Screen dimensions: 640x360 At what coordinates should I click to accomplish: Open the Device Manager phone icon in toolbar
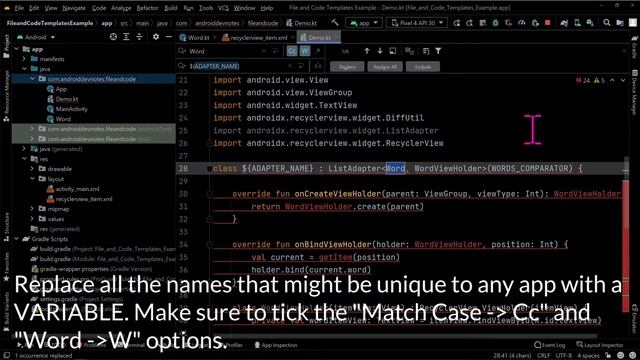577,23
